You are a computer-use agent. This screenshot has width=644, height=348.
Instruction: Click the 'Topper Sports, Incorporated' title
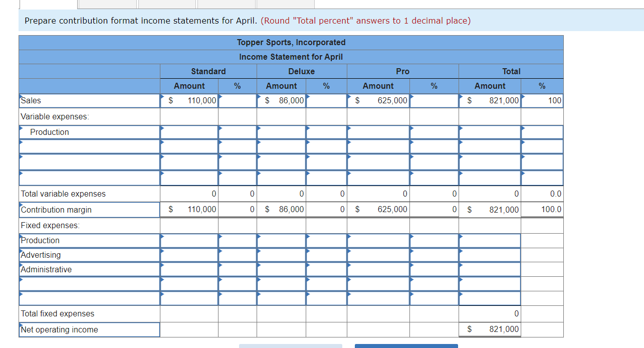coord(291,42)
